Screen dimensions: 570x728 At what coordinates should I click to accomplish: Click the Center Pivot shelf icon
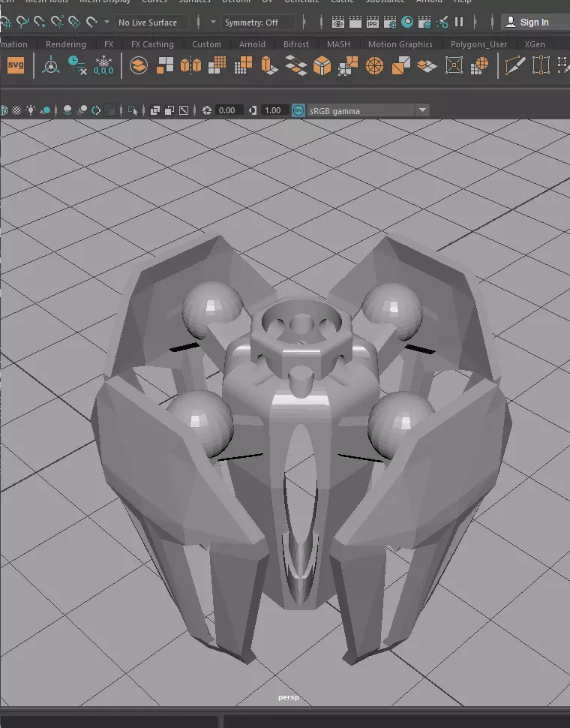51,66
